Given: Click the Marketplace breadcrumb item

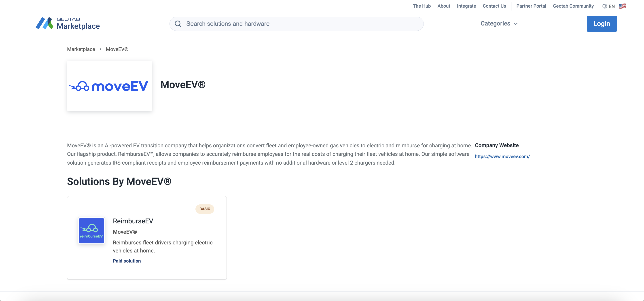Looking at the screenshot, I should coord(81,49).
